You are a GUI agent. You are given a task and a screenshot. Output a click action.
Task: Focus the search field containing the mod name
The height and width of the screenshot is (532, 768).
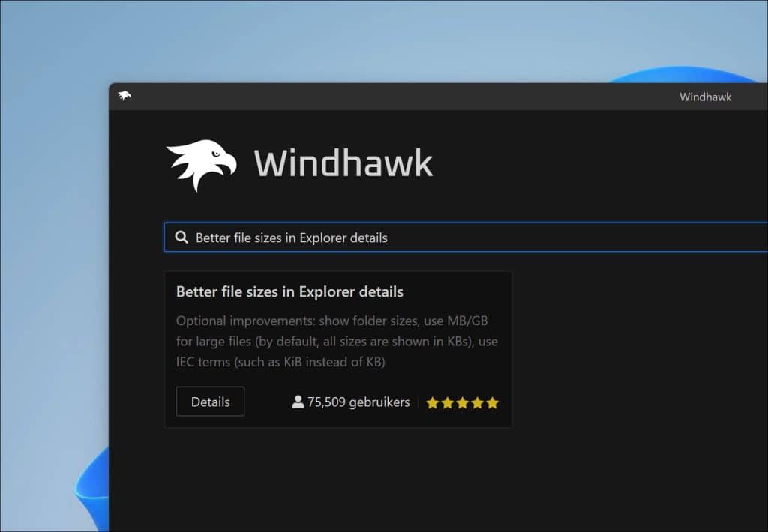[465, 238]
